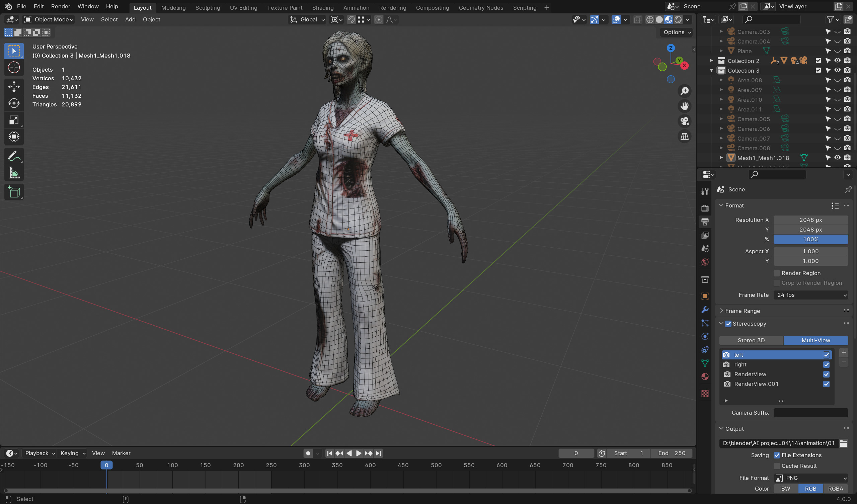
Task: Activate the Scale tool
Action: pos(14,120)
